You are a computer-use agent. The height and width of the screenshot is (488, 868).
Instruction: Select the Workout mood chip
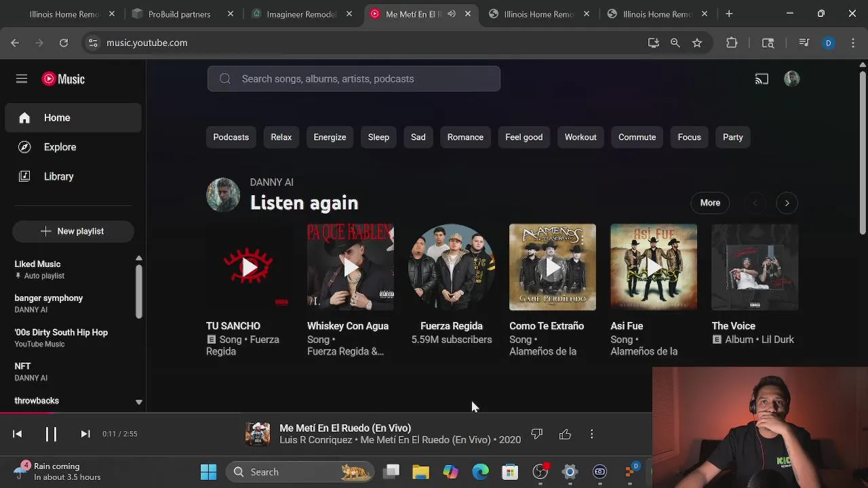(x=580, y=137)
